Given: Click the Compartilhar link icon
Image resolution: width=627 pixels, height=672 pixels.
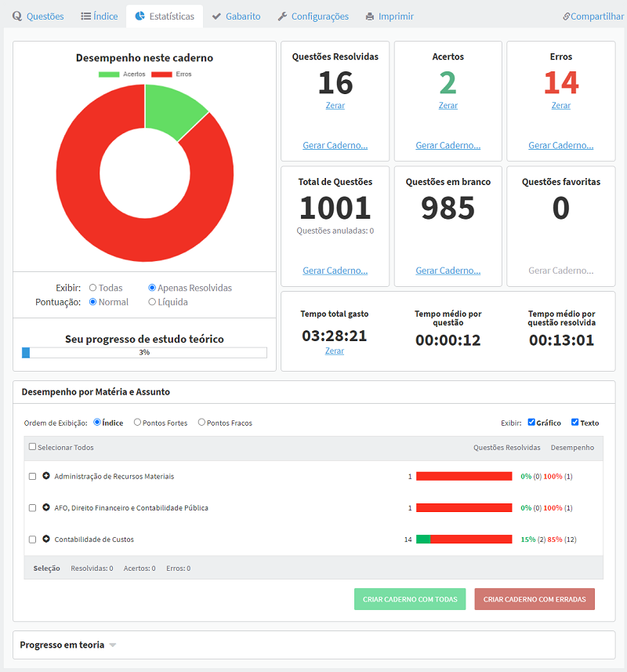Looking at the screenshot, I should [566, 16].
